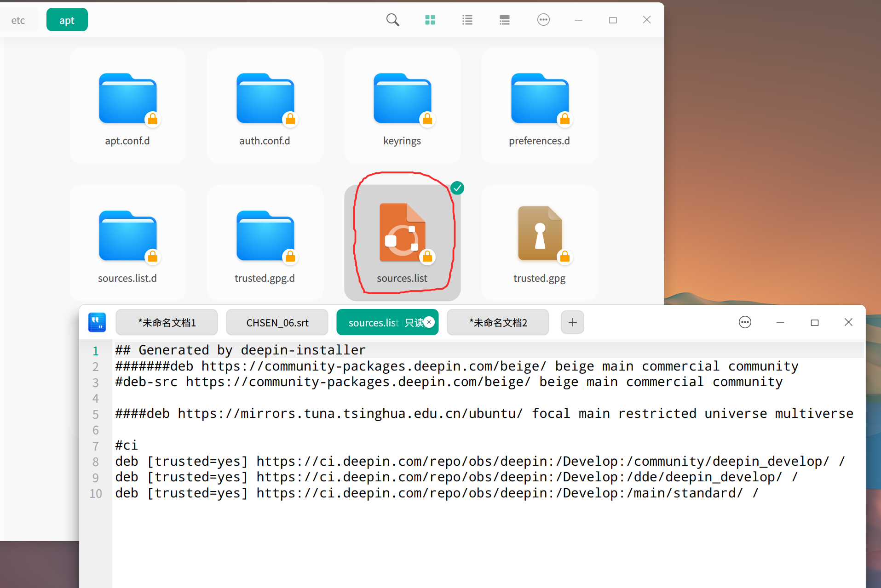Minimize the file manager window
This screenshot has height=588, width=881.
point(579,20)
